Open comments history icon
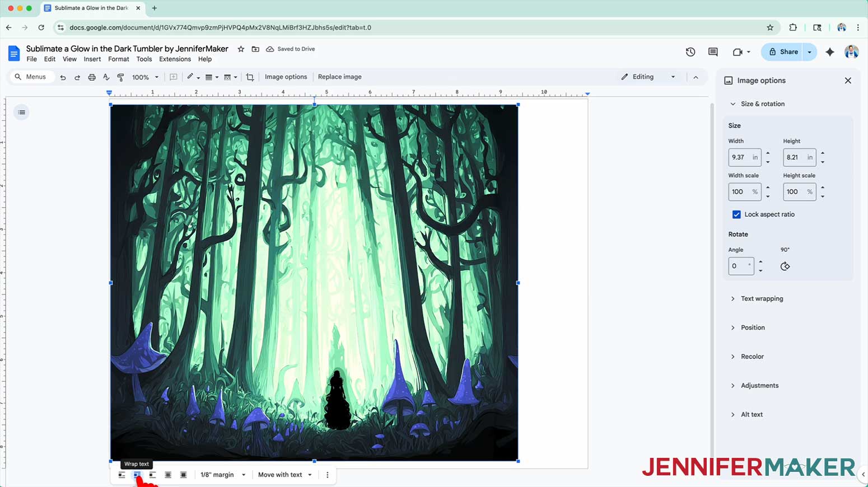The height and width of the screenshot is (487, 868). click(x=713, y=52)
